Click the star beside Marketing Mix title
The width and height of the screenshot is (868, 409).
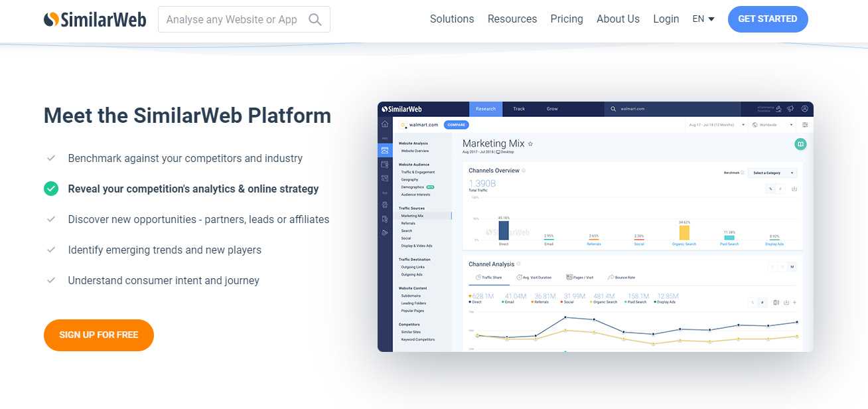click(530, 144)
